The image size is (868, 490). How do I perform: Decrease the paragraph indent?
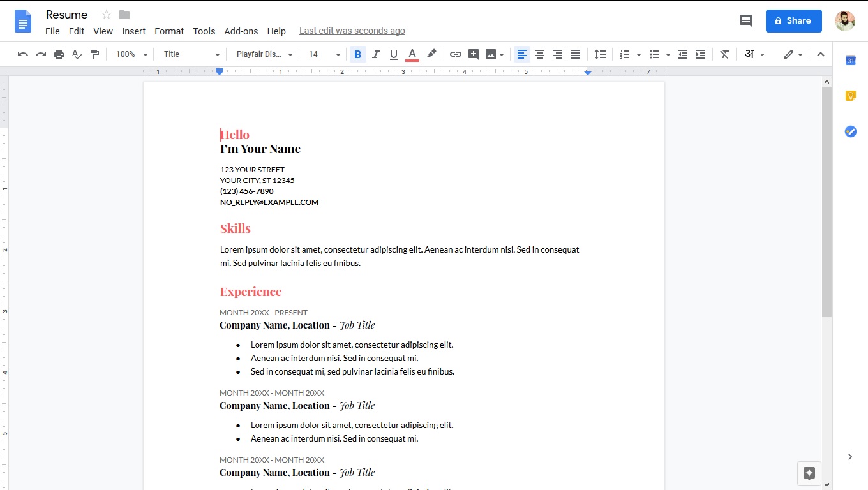click(683, 54)
